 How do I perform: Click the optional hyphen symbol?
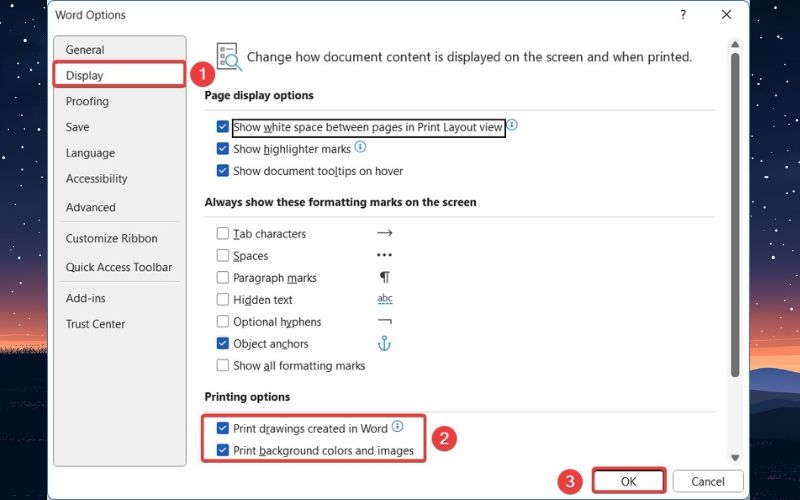[385, 321]
